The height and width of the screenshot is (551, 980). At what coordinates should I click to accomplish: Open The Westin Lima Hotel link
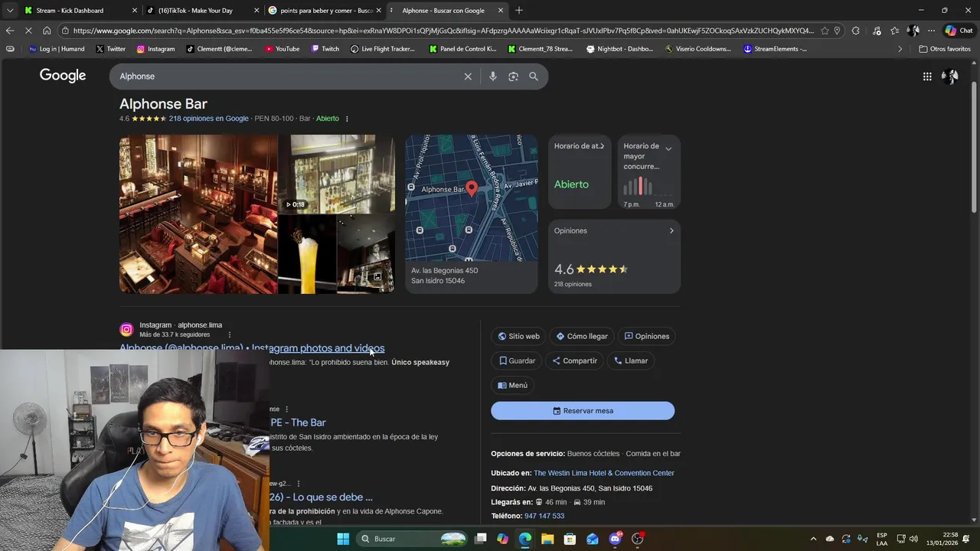click(x=604, y=473)
